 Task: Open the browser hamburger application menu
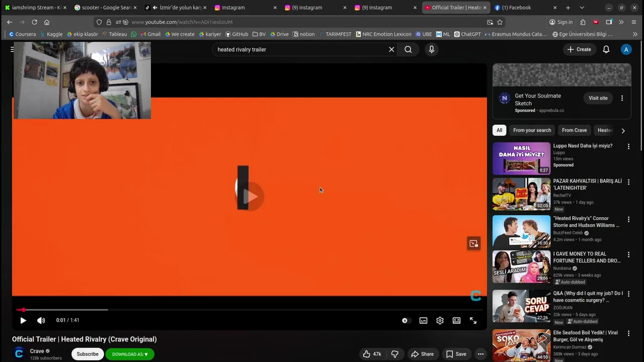pos(634,22)
